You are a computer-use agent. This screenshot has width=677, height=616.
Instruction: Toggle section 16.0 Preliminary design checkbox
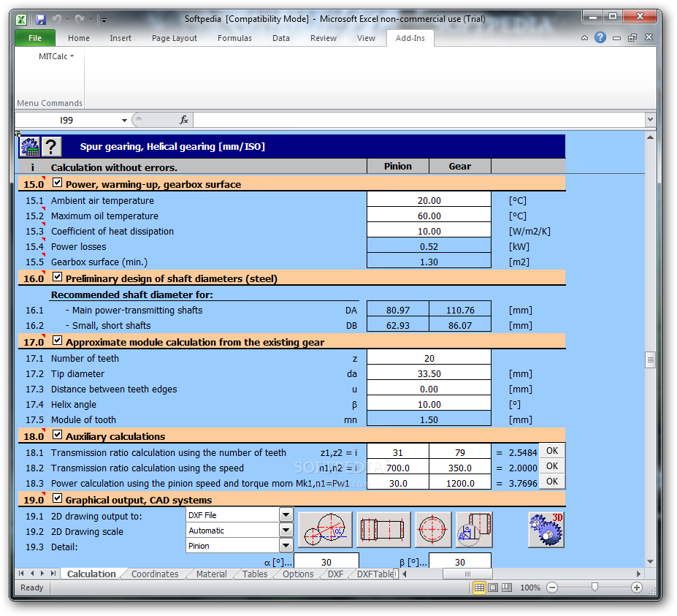click(57, 277)
